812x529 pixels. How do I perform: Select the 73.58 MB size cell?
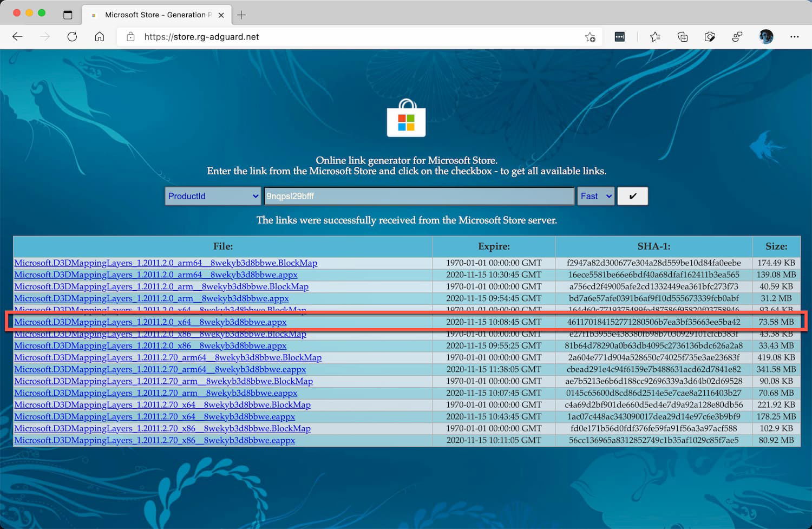[776, 322]
